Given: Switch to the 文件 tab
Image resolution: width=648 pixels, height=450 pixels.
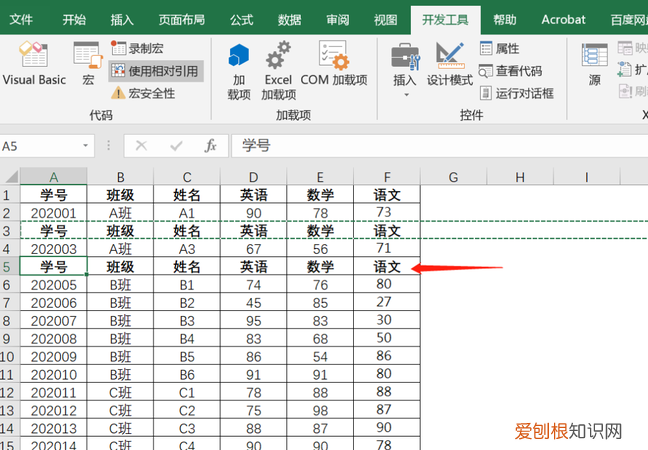Looking at the screenshot, I should [21, 19].
